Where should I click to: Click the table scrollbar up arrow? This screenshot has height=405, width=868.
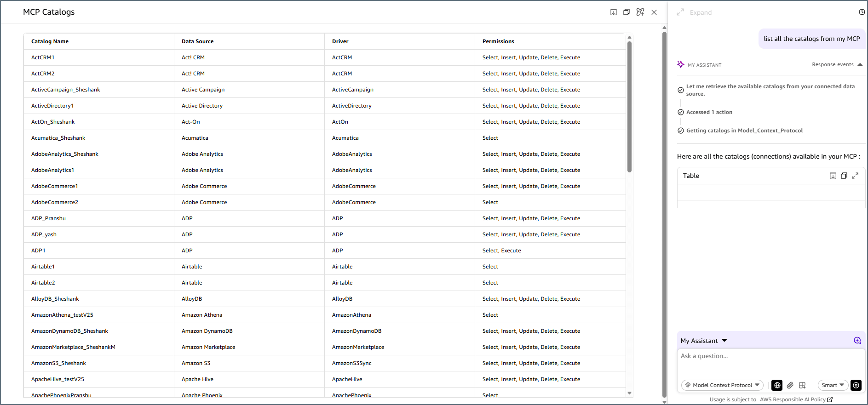coord(629,37)
